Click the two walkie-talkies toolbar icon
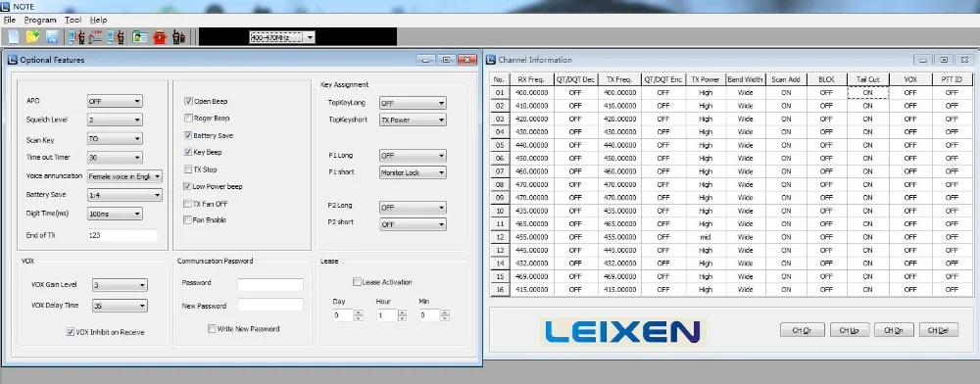This screenshot has height=384, width=980. tap(178, 37)
